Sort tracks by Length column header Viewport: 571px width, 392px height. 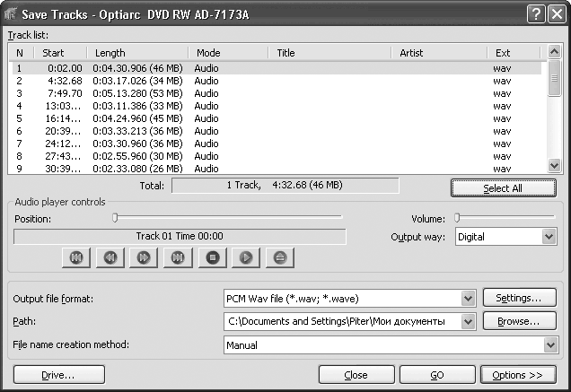pos(139,53)
